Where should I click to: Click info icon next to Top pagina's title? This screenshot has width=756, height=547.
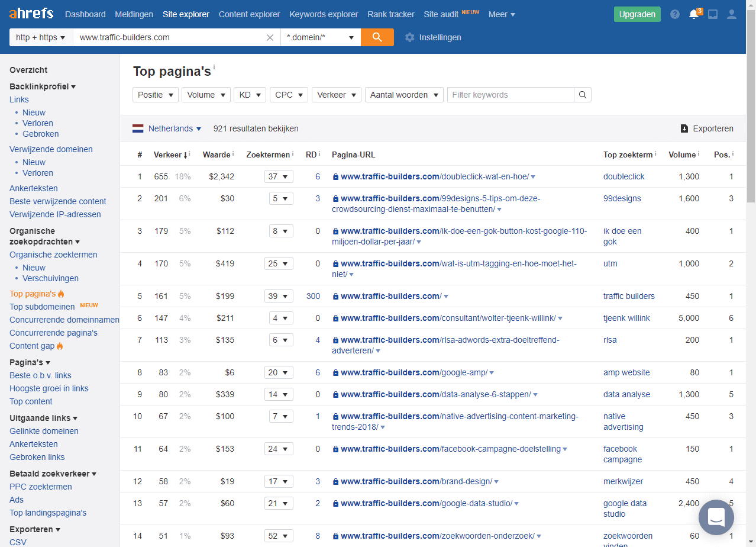pos(214,67)
